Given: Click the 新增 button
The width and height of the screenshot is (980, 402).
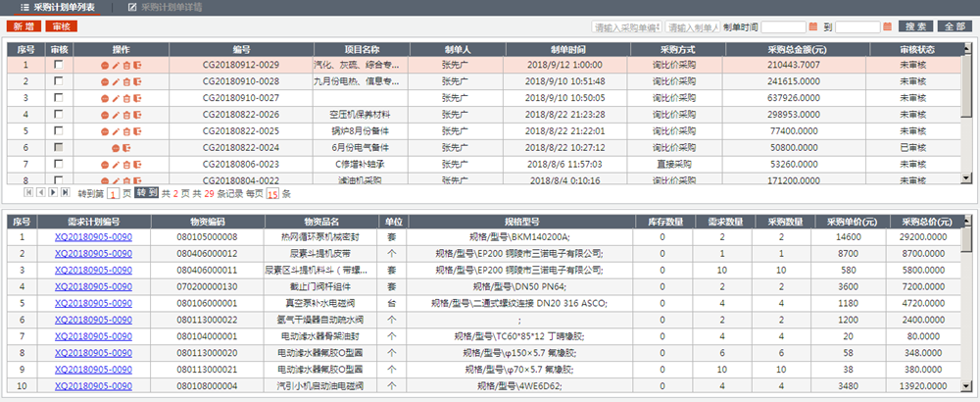Looking at the screenshot, I should (x=23, y=26).
